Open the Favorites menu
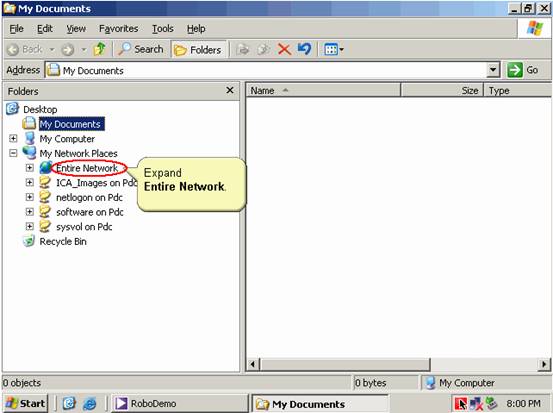This screenshot has width=553, height=413. 118,29
